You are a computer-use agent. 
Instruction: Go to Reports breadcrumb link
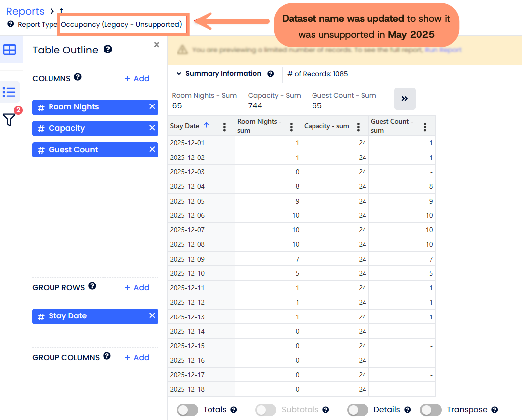point(25,11)
